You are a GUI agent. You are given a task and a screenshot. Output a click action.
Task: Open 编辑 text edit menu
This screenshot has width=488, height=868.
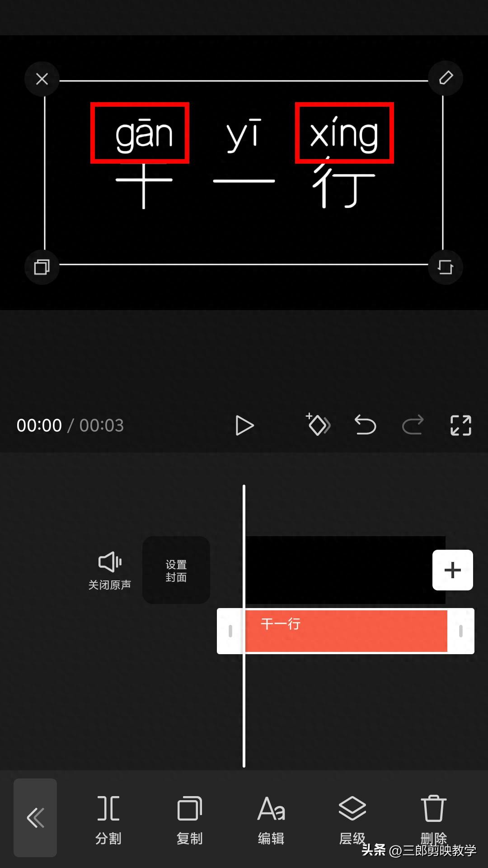[271, 820]
